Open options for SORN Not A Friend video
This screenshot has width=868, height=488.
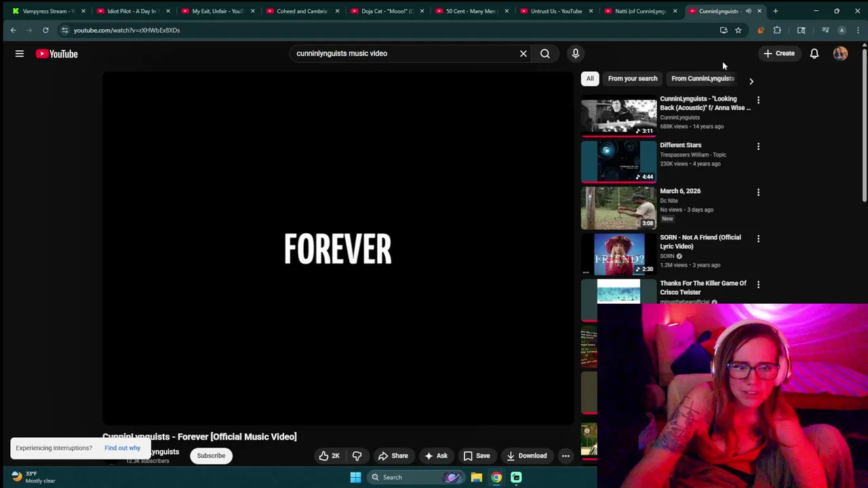coord(758,239)
